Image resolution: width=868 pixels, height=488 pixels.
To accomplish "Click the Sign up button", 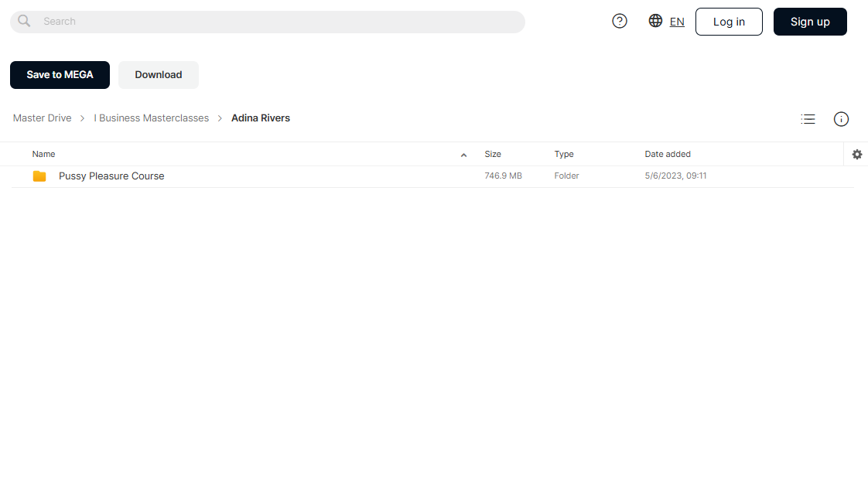I will (x=810, y=22).
